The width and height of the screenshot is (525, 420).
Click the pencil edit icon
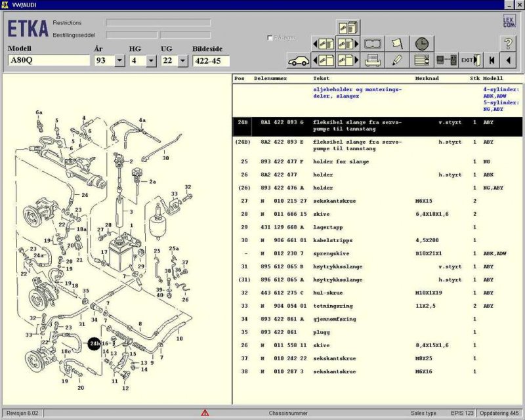pyautogui.click(x=397, y=60)
